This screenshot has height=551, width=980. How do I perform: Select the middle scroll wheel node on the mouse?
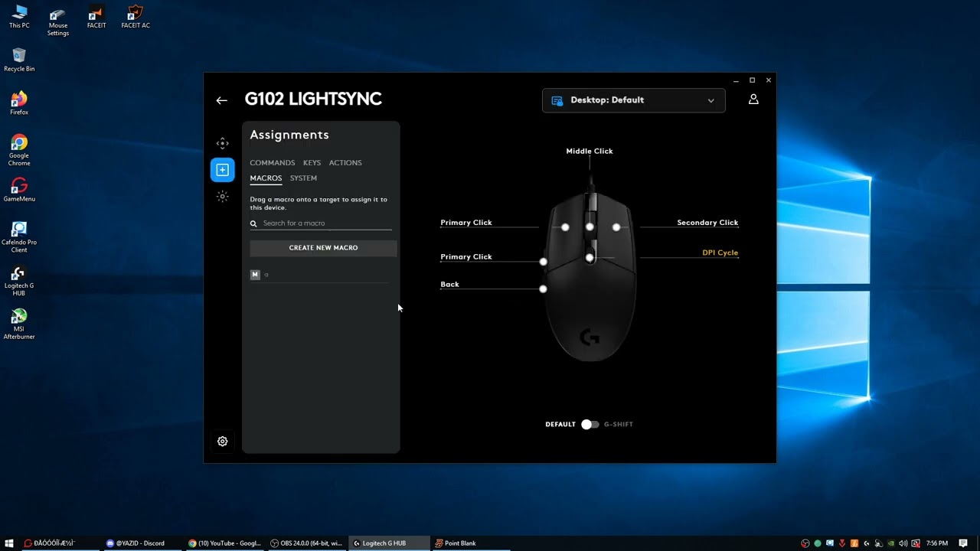tap(590, 227)
